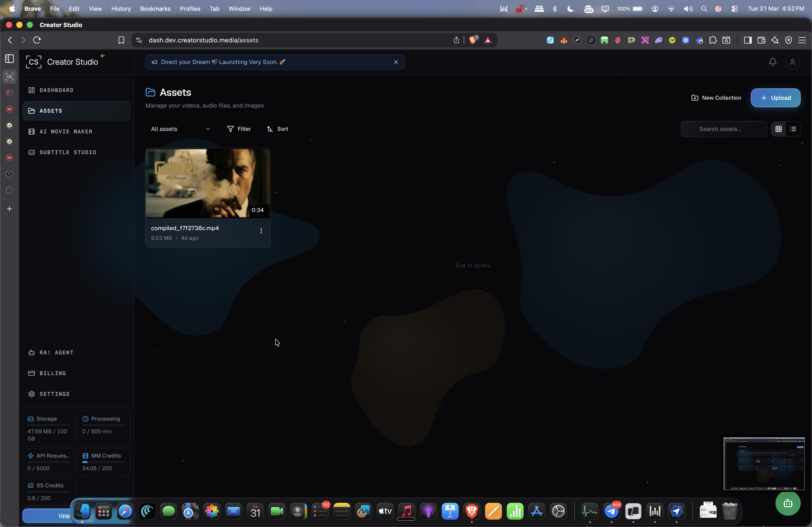Click the Brave Shields lion icon
Screen dimensions: 812x527
click(473, 40)
